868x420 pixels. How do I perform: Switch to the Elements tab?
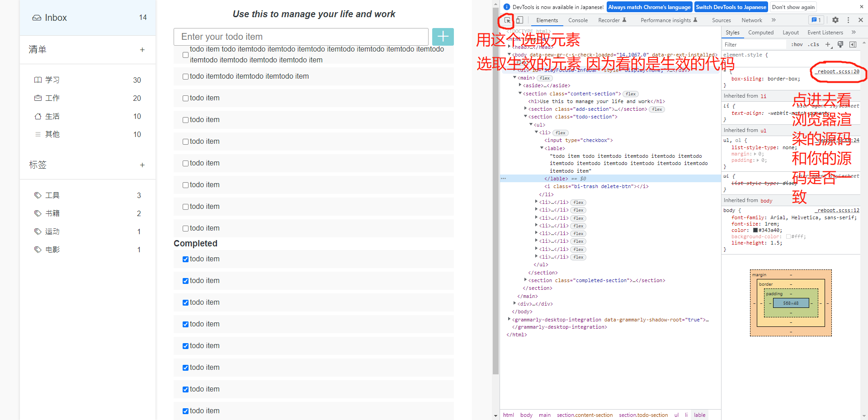click(x=547, y=20)
